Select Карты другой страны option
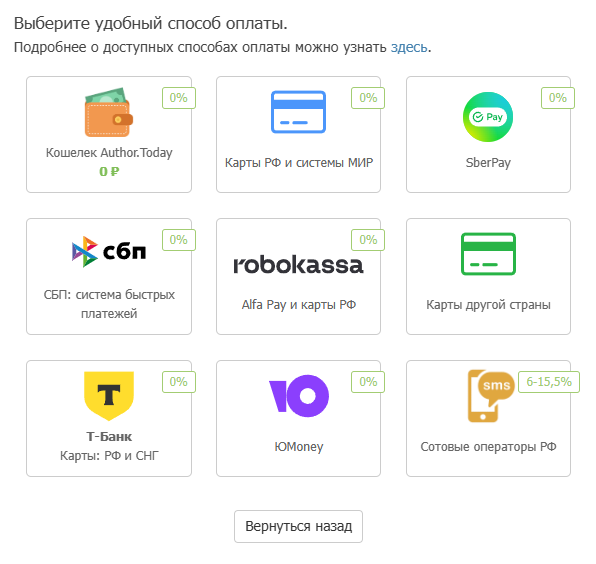This screenshot has height=564, width=596. pos(488,304)
